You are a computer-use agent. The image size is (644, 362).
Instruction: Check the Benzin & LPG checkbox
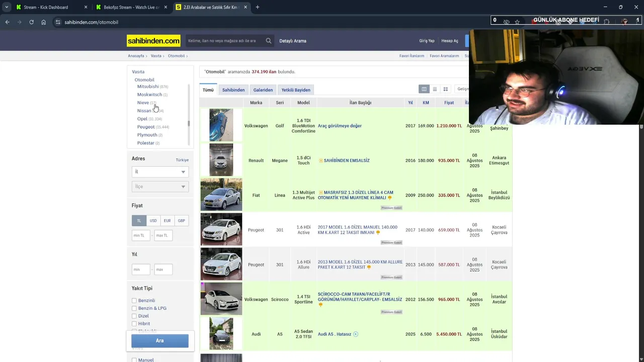coord(134,308)
